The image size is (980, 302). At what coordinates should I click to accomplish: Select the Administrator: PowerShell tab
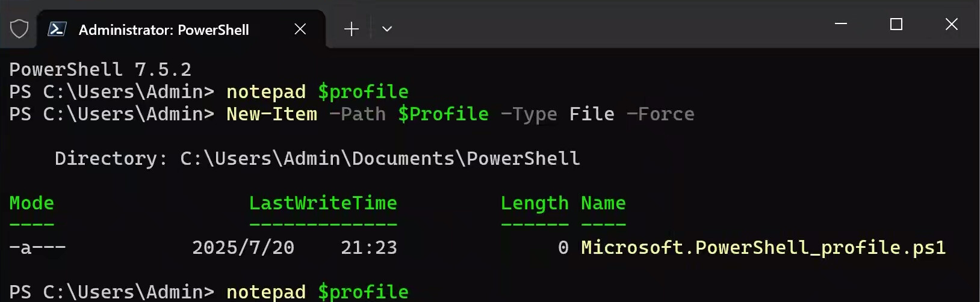pos(164,29)
